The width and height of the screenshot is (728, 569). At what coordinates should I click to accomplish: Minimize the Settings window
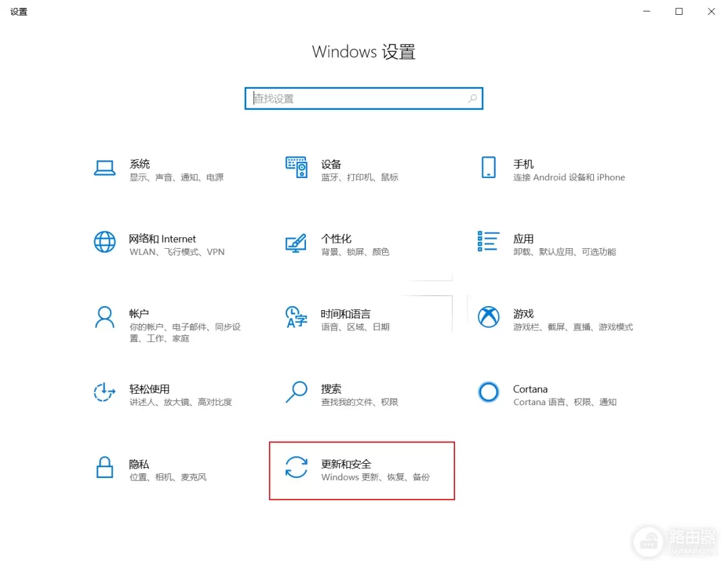tap(646, 11)
